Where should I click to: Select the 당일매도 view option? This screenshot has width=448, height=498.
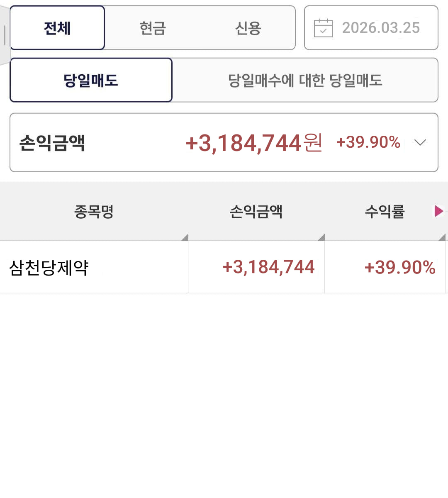click(x=91, y=80)
